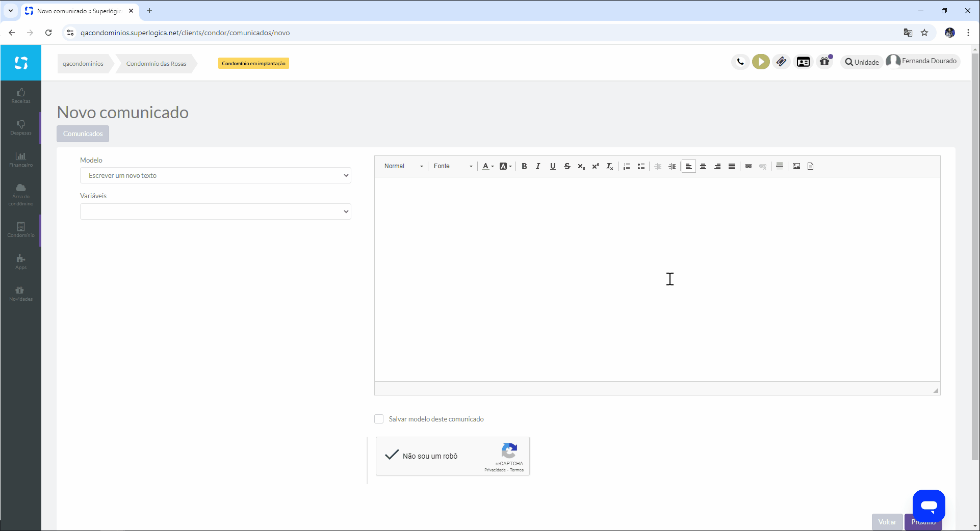Viewport: 980px width, 531px height.
Task: Open the Modelo dropdown
Action: pos(216,175)
